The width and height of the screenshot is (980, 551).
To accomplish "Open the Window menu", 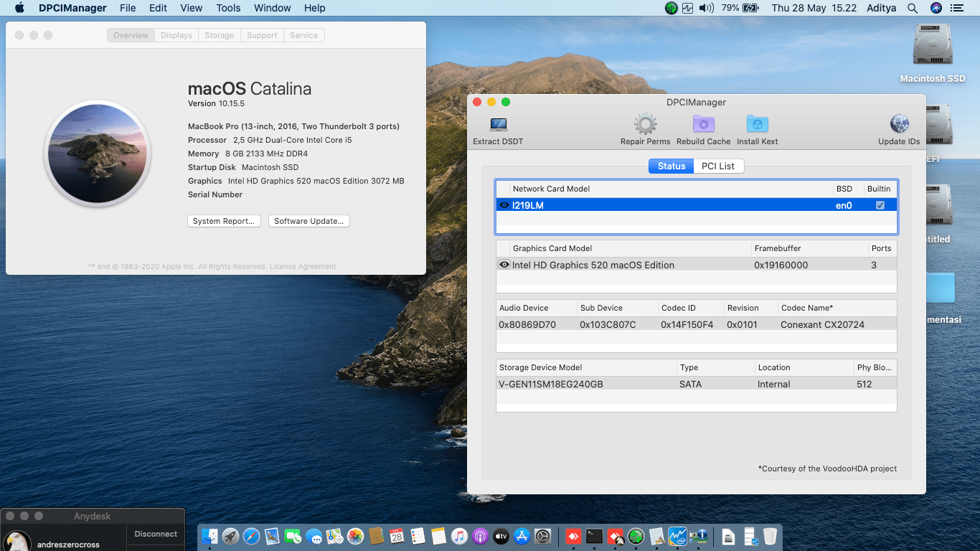I will (x=272, y=8).
